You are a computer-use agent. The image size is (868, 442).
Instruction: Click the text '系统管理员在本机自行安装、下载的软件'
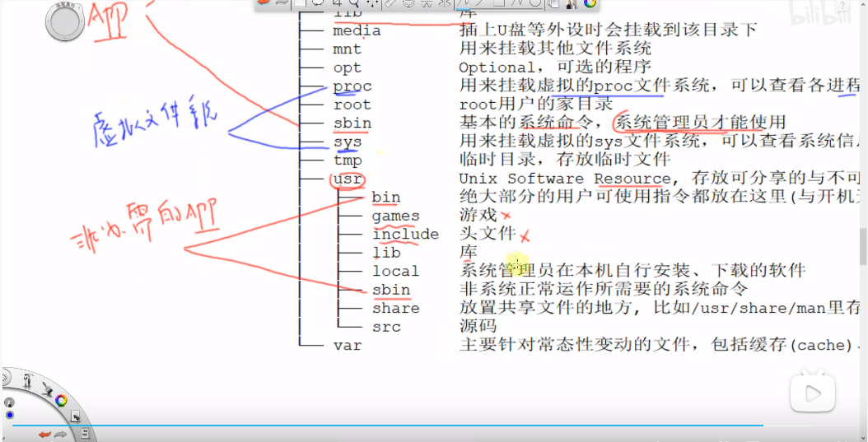click(632, 271)
